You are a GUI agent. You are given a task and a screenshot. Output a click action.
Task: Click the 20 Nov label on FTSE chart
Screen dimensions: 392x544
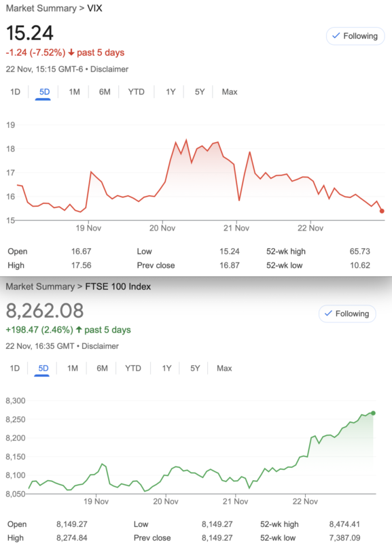(166, 502)
